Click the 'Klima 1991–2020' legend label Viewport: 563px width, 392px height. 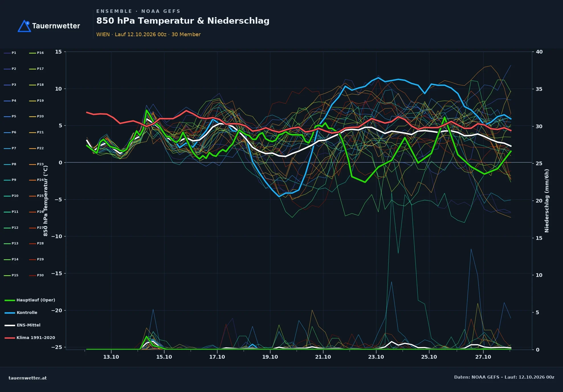tap(36, 338)
